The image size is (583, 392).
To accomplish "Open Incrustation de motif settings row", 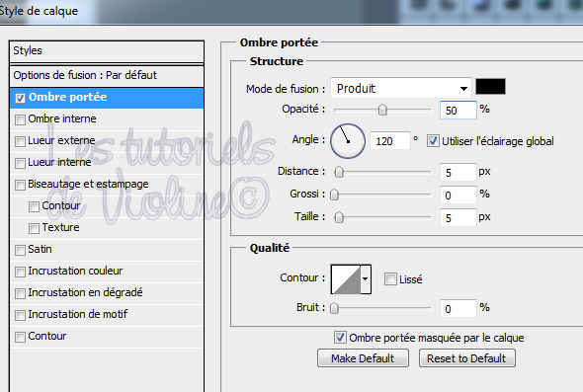I will coord(107,315).
